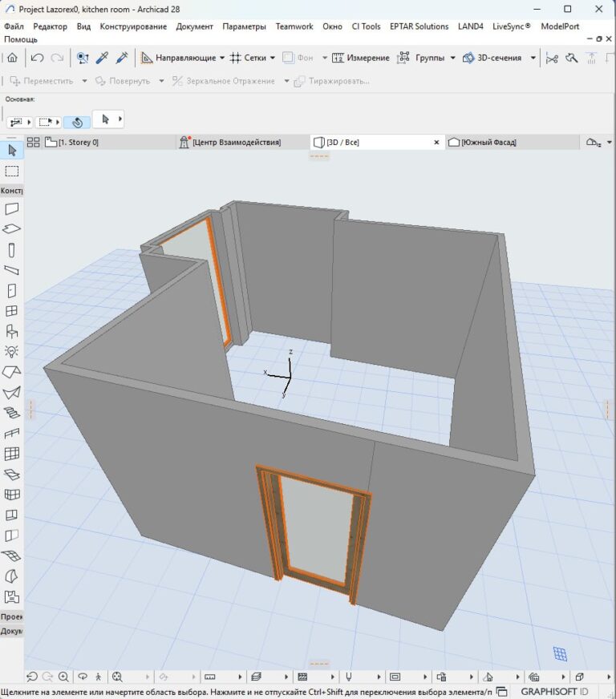The height and width of the screenshot is (699, 616).
Task: Select the Slab tool
Action: 11,228
